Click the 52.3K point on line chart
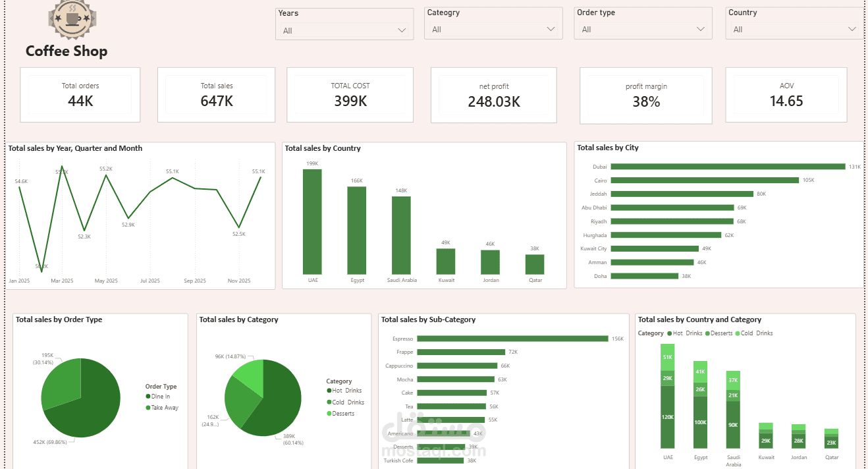Screen dimensions: 868x469 tap(84, 230)
